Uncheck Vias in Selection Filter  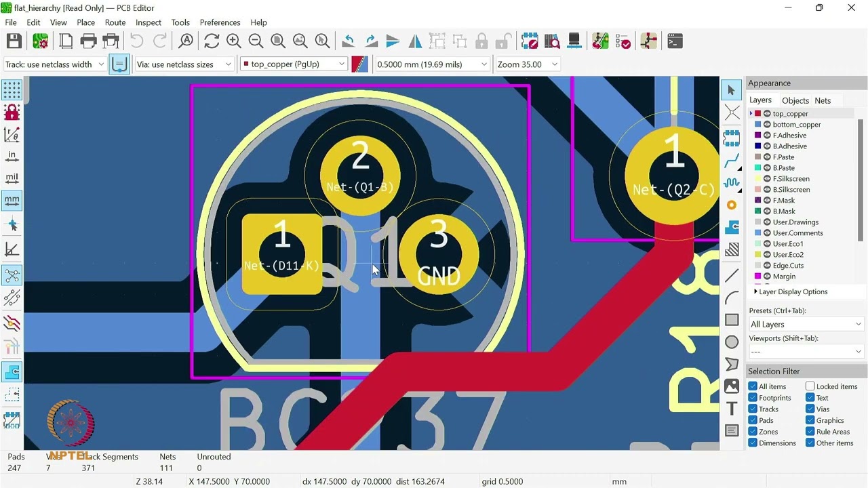click(x=810, y=409)
